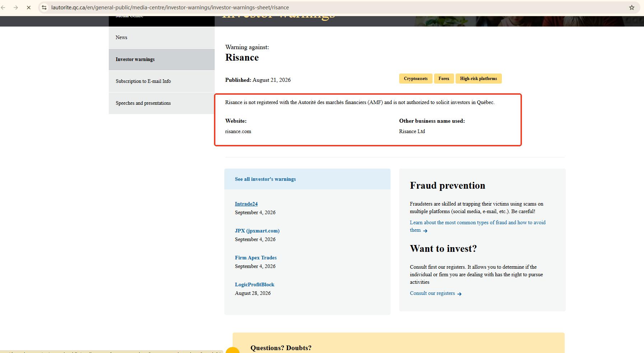Open site information icon in address bar

pos(44,8)
